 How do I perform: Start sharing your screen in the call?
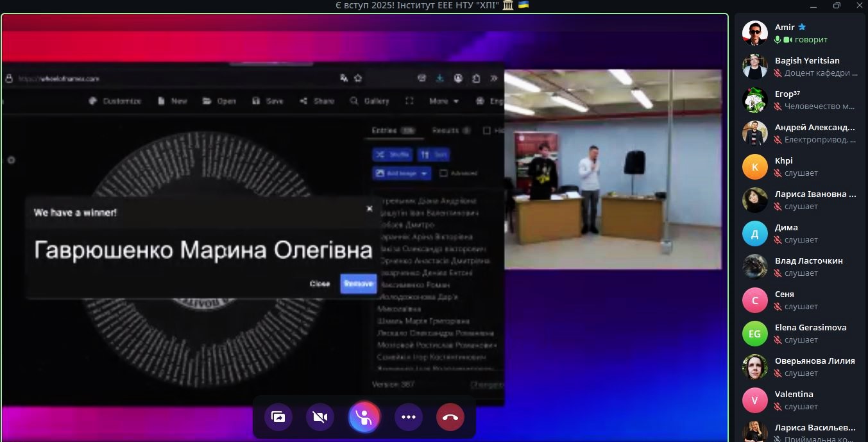[278, 417]
